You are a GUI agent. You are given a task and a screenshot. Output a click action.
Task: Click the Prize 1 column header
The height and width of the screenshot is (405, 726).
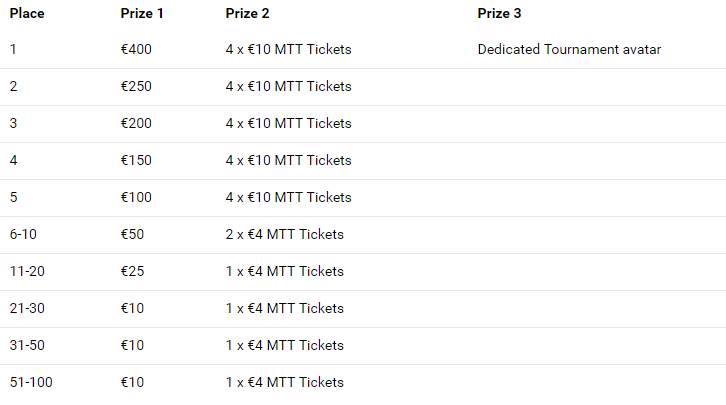(x=142, y=13)
